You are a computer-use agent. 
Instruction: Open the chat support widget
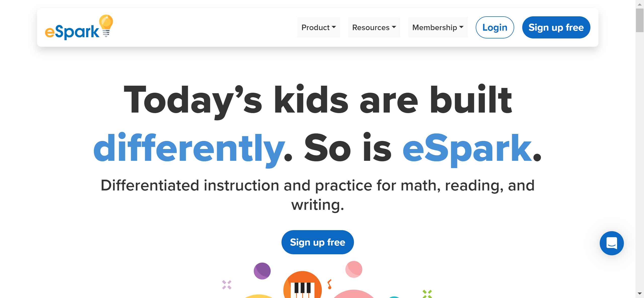click(x=612, y=243)
